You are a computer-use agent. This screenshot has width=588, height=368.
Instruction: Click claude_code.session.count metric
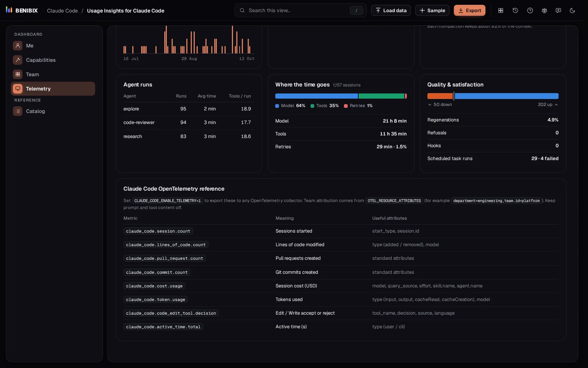[x=158, y=231]
